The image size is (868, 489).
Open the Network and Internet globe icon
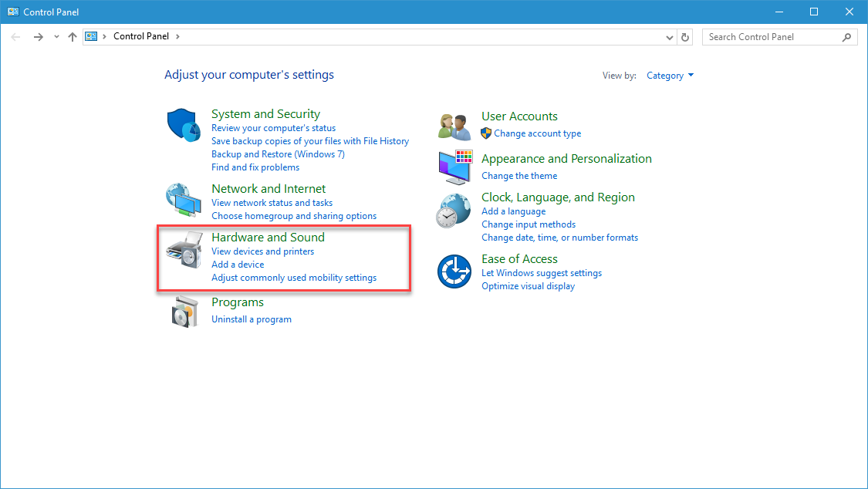(184, 200)
